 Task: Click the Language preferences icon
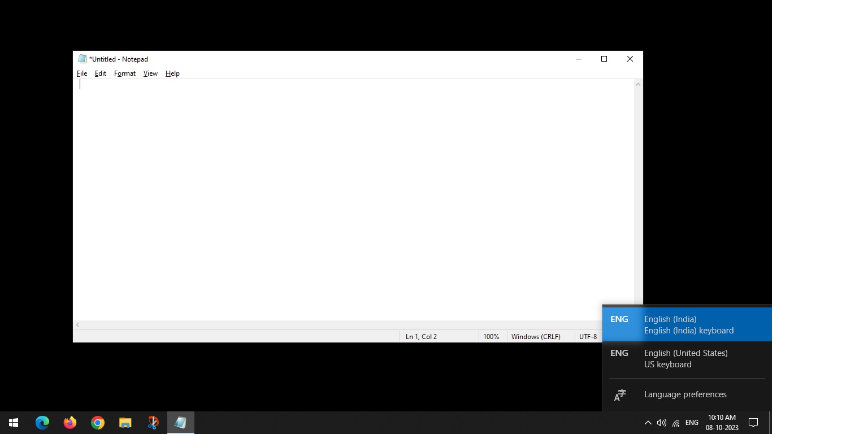[620, 396]
